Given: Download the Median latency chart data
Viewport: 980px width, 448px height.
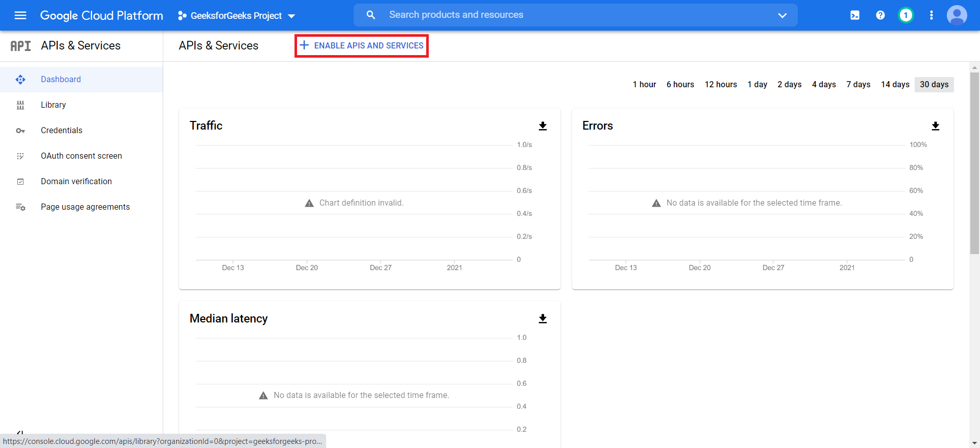Looking at the screenshot, I should tap(543, 319).
